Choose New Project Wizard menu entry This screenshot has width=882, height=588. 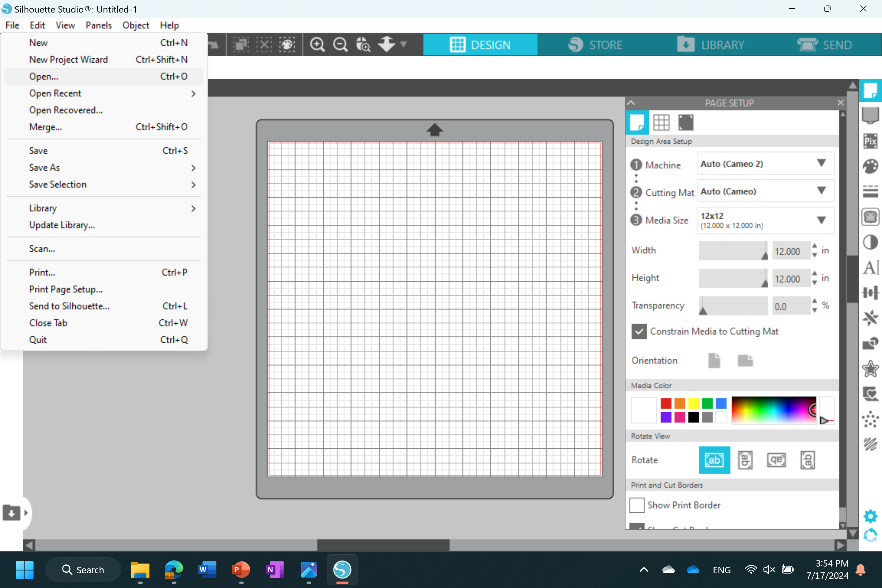[x=104, y=60]
